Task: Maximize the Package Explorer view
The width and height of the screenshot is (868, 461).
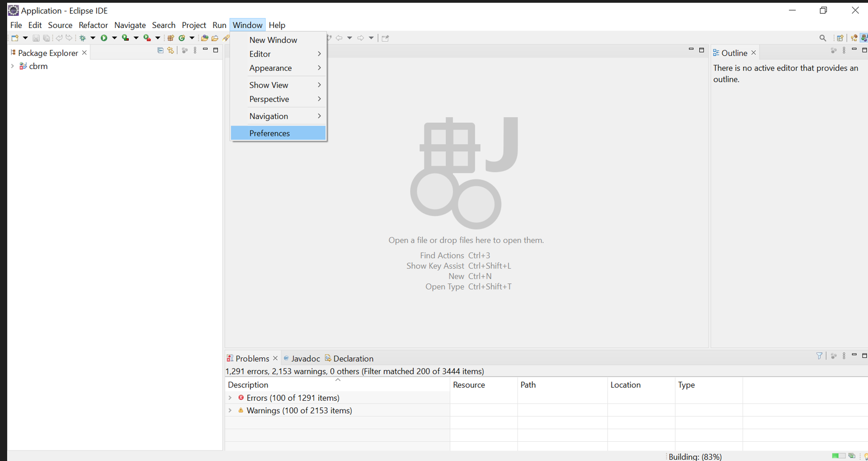Action: (x=216, y=50)
